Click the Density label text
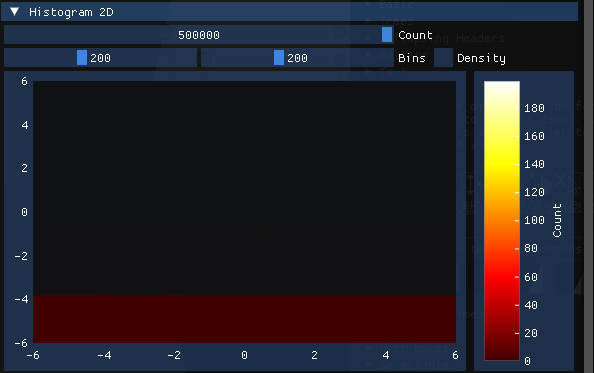Image resolution: width=594 pixels, height=373 pixels. (x=481, y=58)
